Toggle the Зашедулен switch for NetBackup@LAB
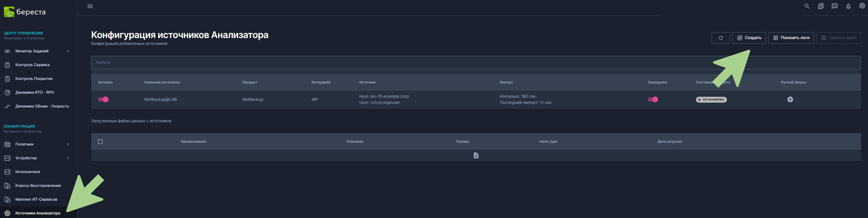The image size is (868, 218). coord(653,99)
